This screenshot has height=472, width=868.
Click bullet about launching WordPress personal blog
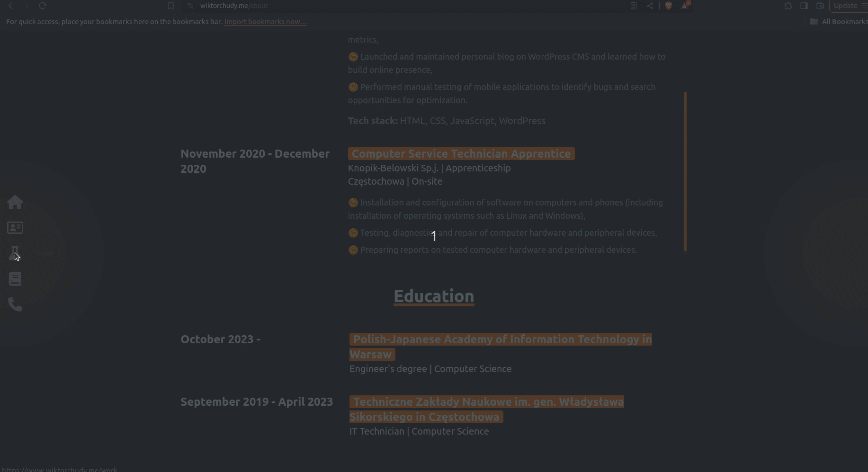pyautogui.click(x=507, y=63)
